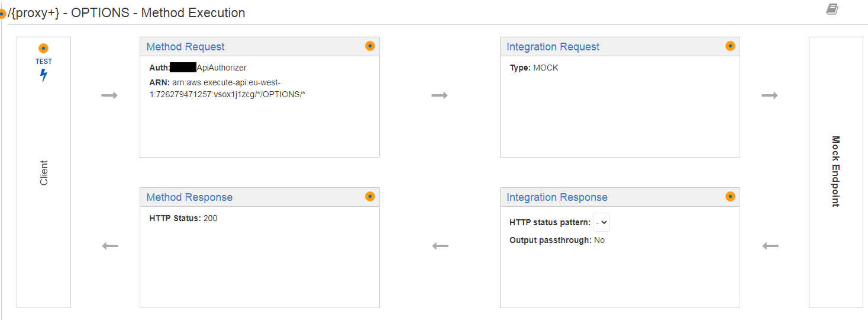Open the Method Request settings link

[x=185, y=47]
